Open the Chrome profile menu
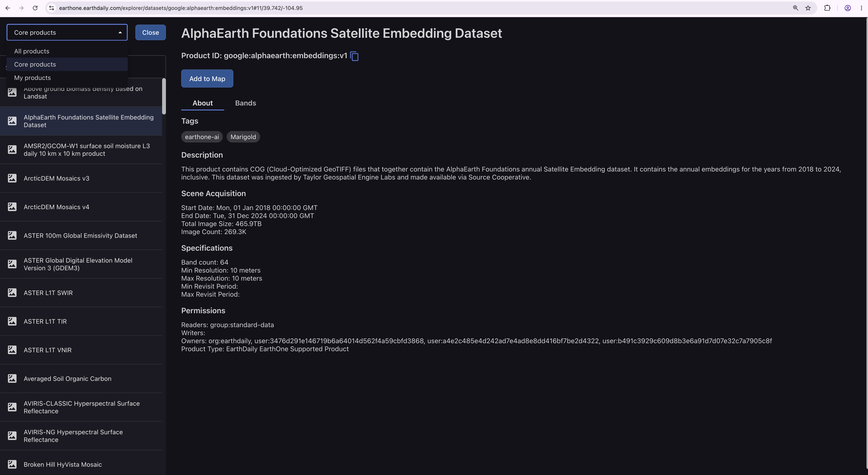 [848, 8]
